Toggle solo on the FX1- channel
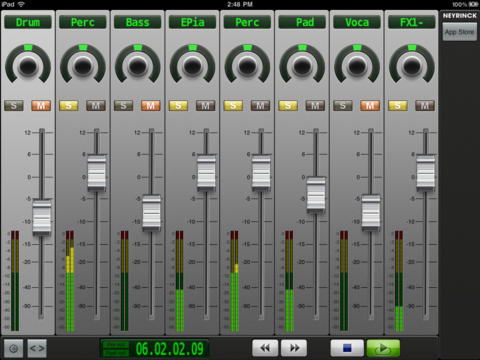480x360 pixels. pos(398,106)
